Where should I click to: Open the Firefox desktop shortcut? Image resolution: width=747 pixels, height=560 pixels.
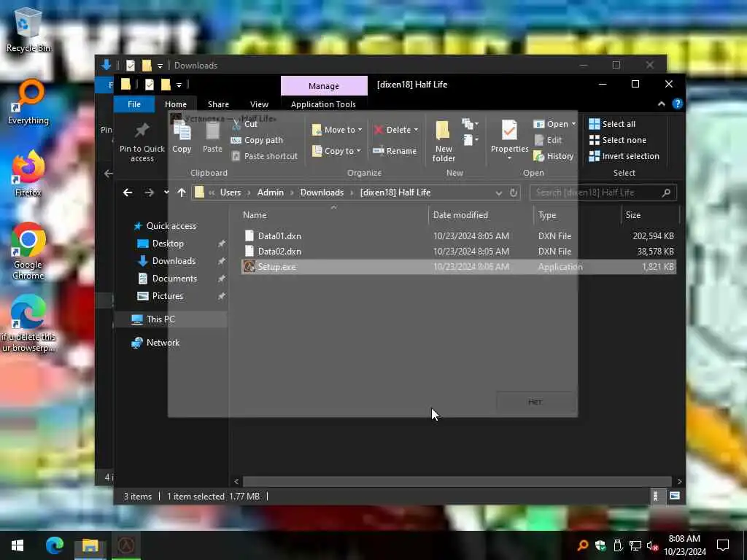[x=28, y=174]
